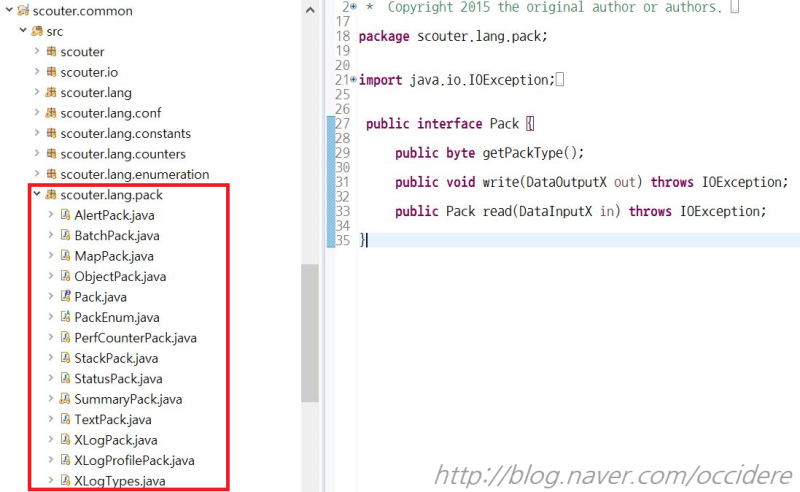Expand the scouter.lang.conf package

[x=37, y=112]
